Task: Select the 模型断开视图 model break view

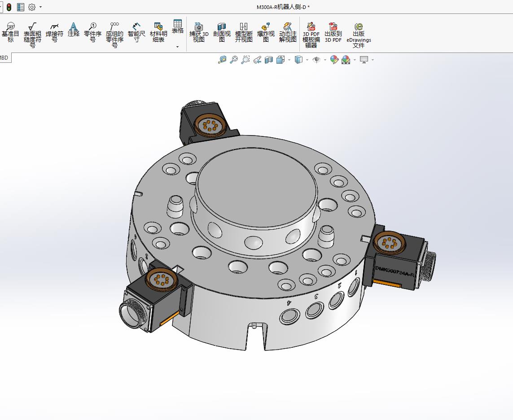Action: (244, 32)
